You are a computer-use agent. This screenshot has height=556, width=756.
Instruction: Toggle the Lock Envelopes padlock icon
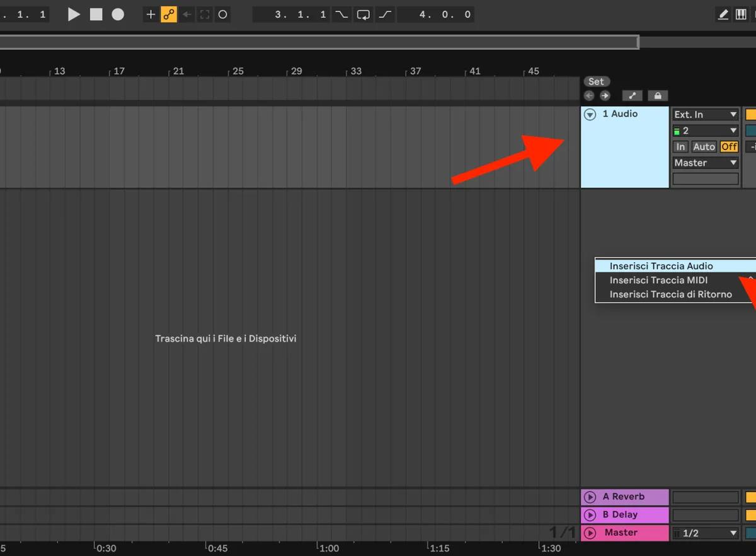point(658,96)
